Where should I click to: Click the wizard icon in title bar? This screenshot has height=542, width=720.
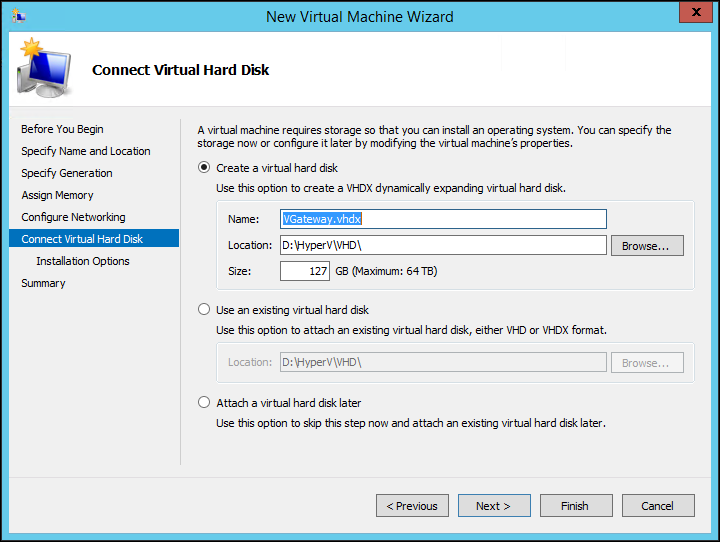[17, 16]
